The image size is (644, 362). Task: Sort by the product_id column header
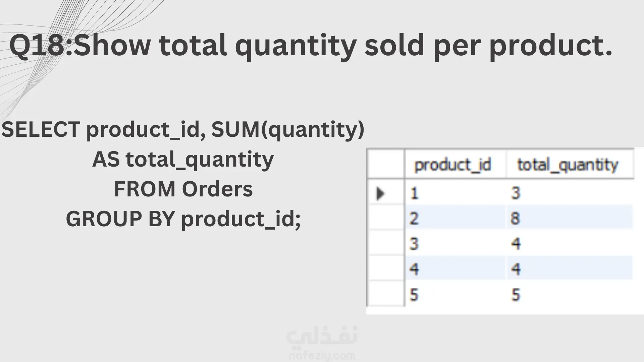point(453,165)
